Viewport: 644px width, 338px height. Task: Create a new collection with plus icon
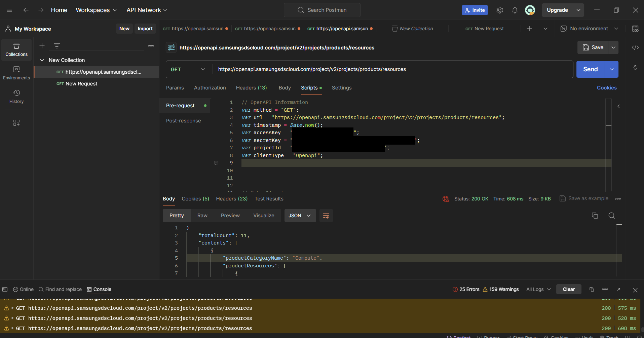(42, 46)
